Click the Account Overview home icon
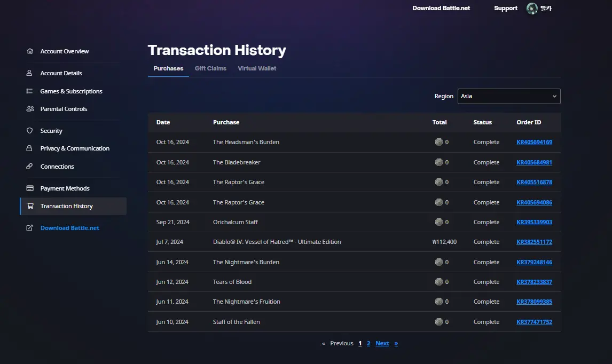Screen dimensions: 612x364 point(30,51)
